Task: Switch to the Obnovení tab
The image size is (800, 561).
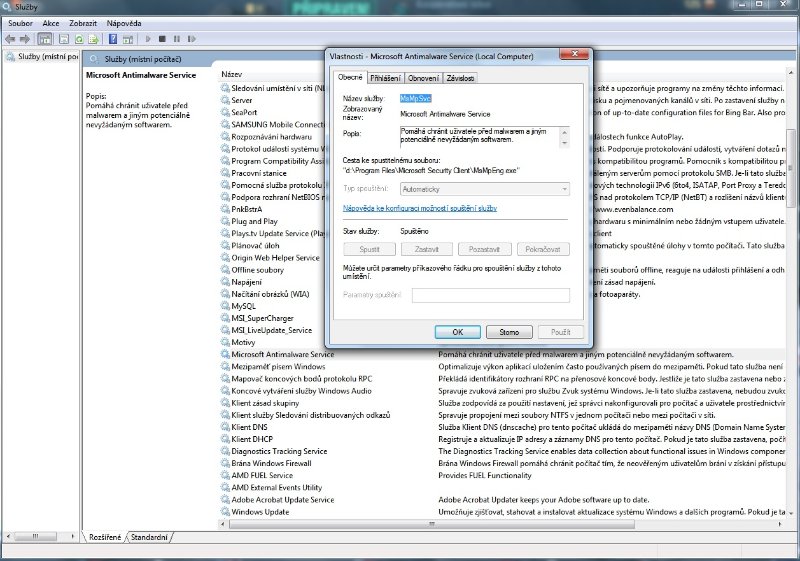Action: [x=423, y=78]
